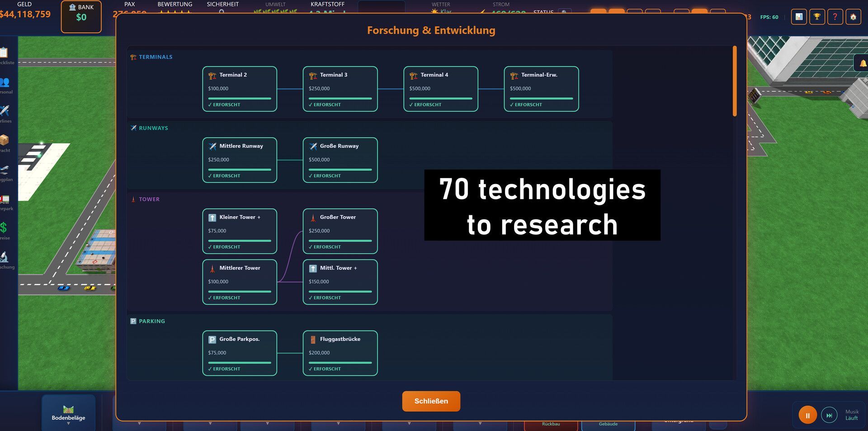The width and height of the screenshot is (868, 431).
Task: Click the fast-forward speed button
Action: [829, 415]
